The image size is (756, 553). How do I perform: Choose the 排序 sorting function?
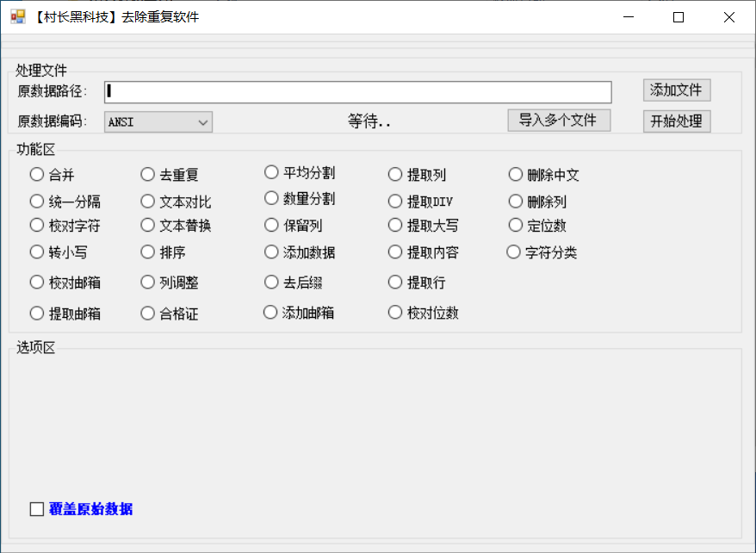coord(147,252)
